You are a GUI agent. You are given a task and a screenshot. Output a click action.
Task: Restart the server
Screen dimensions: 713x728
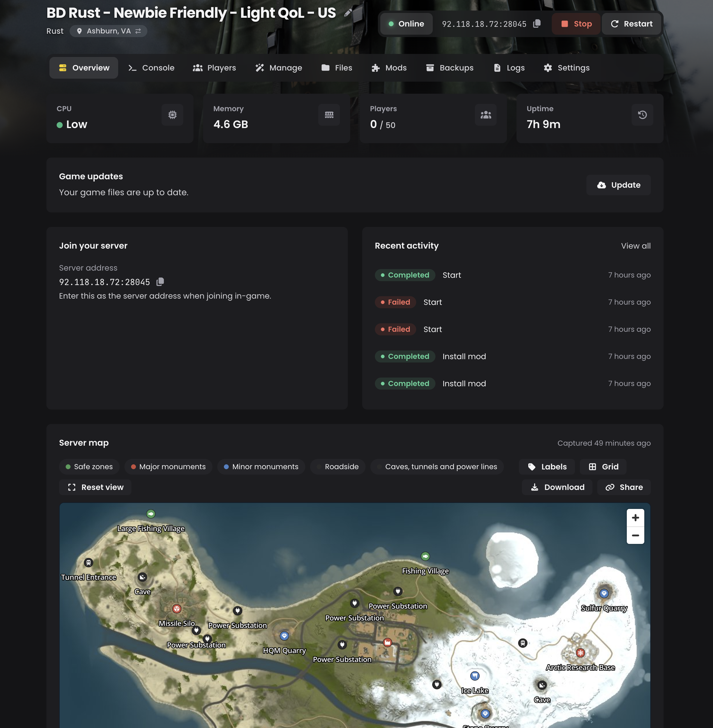631,24
